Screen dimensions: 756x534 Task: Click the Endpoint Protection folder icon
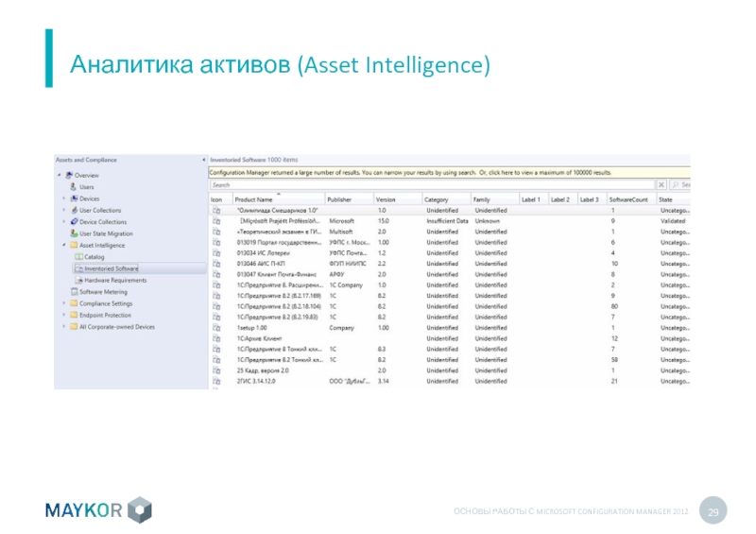[x=75, y=315]
